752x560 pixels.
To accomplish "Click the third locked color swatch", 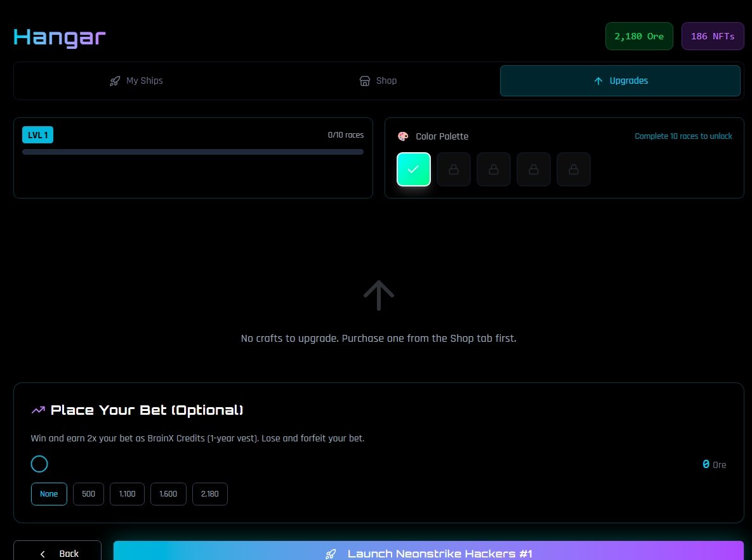I will click(x=533, y=169).
